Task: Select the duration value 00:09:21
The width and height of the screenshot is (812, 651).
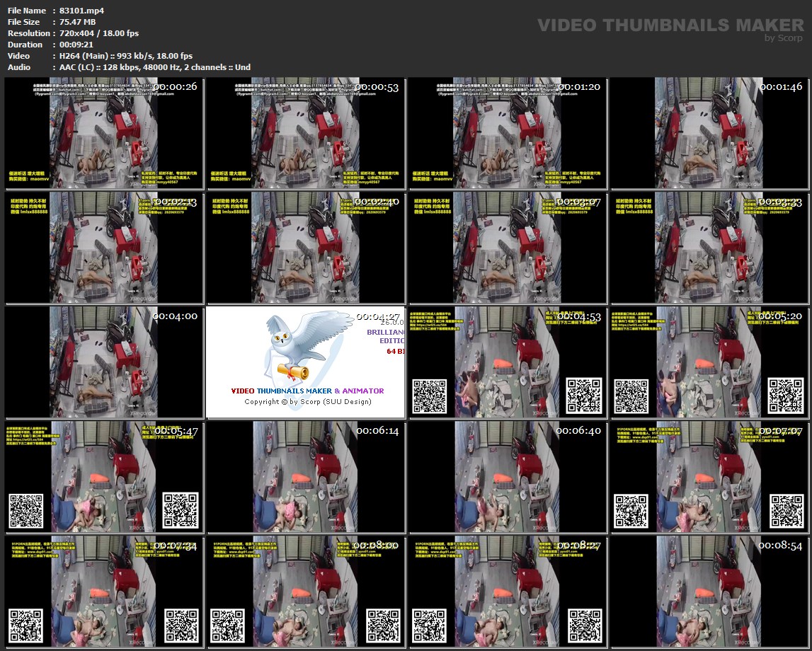Action: tap(76, 45)
